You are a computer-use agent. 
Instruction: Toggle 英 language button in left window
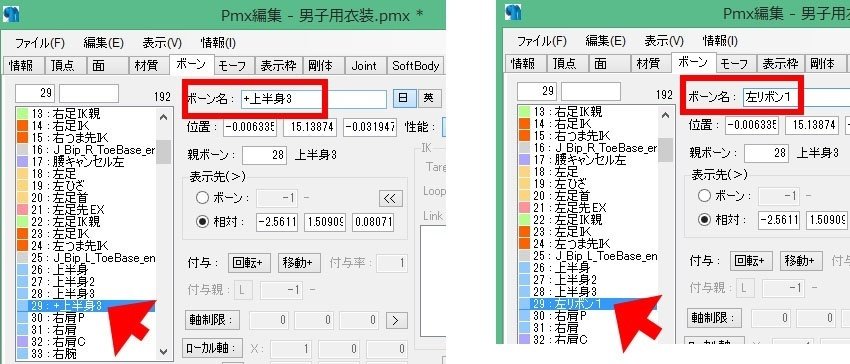click(429, 98)
